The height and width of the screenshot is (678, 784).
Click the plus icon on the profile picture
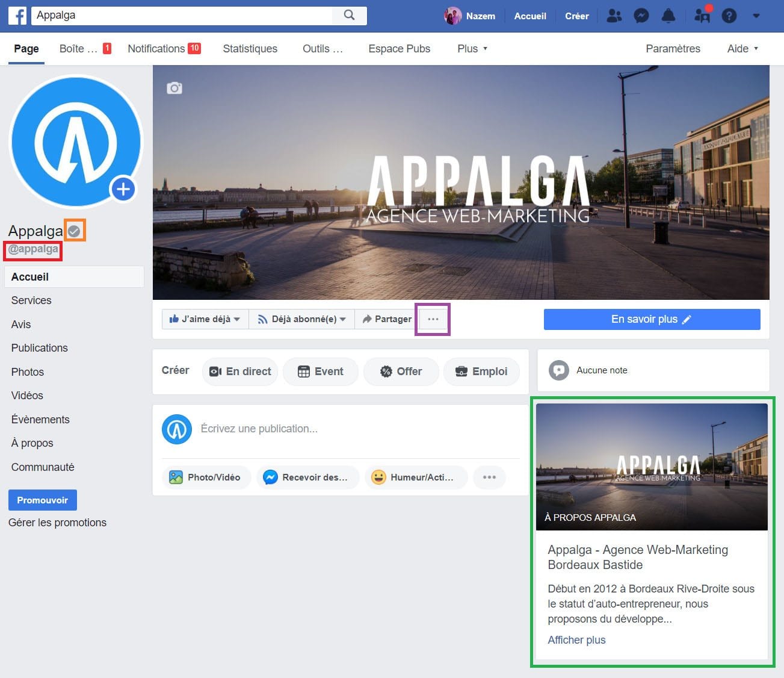tap(123, 188)
